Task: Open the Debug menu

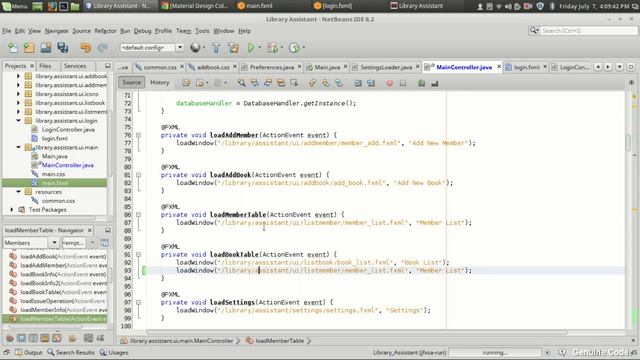Action: click(142, 31)
